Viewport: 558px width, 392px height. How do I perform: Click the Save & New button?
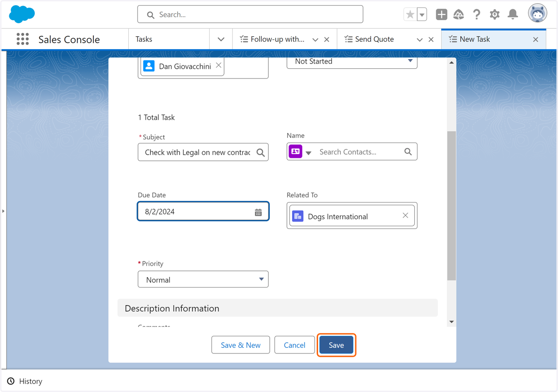240,345
